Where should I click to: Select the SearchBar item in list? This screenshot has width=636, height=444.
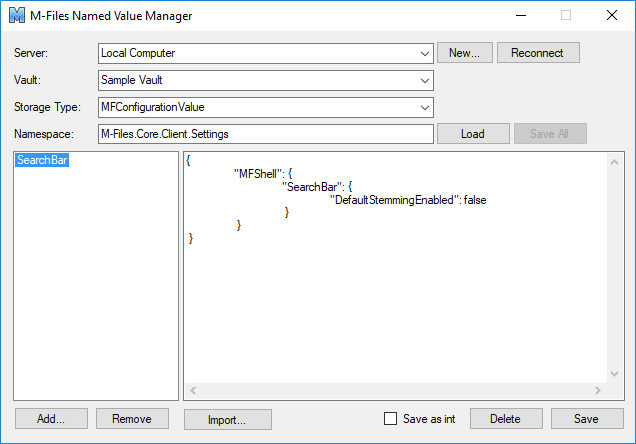pyautogui.click(x=43, y=160)
